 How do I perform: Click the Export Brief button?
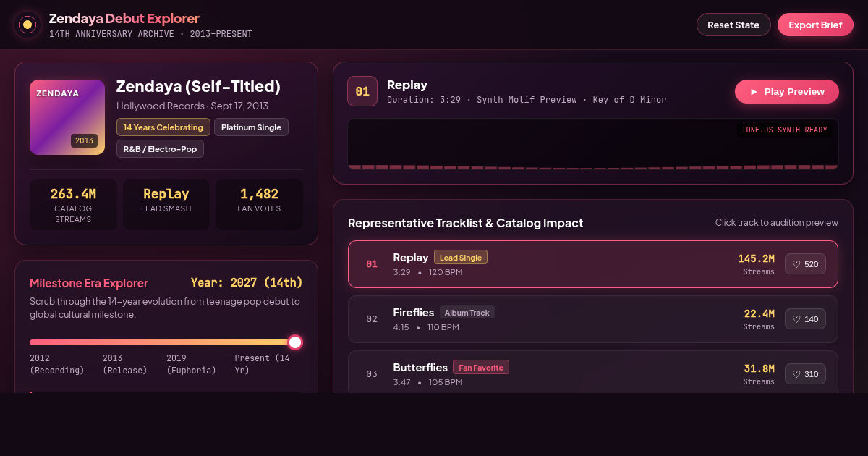point(815,25)
